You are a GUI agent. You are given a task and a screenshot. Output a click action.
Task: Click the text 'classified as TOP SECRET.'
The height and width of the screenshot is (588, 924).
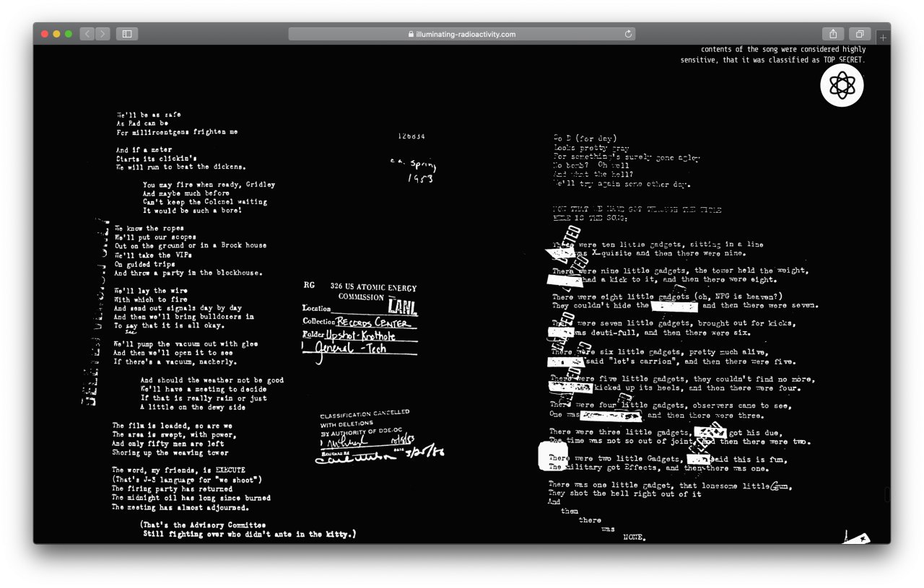click(x=813, y=60)
